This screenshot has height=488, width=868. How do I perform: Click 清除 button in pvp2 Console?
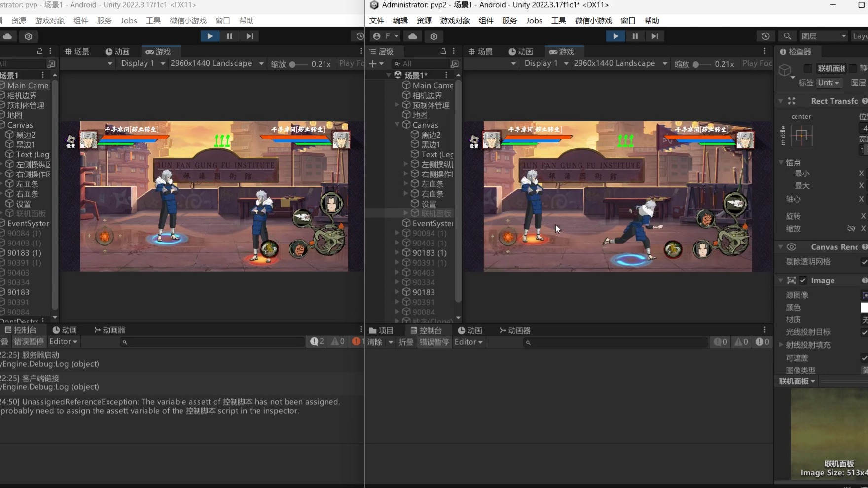pos(375,342)
